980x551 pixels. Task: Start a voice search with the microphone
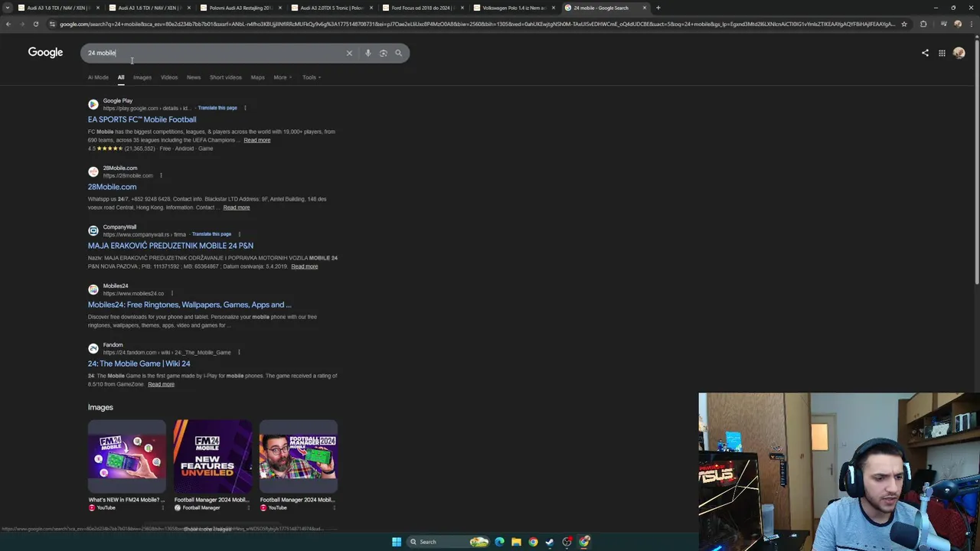[367, 53]
